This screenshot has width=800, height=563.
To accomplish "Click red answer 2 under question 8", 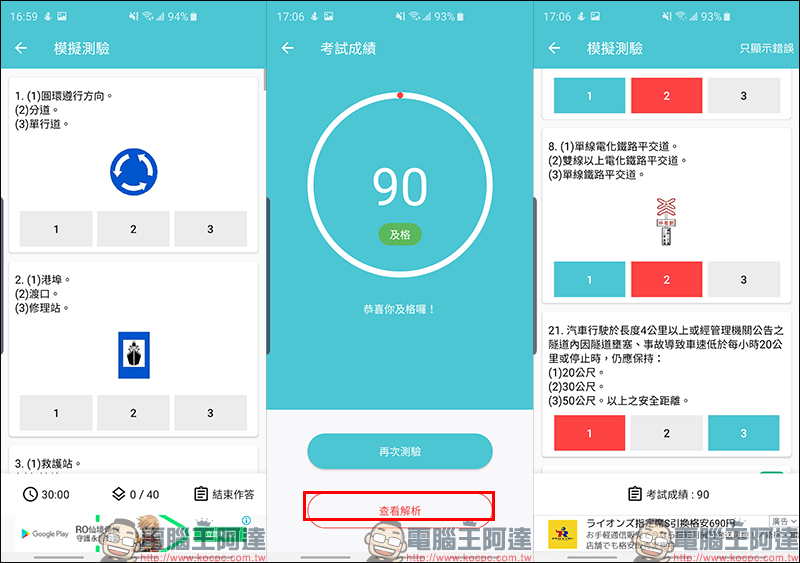I will coord(666,279).
